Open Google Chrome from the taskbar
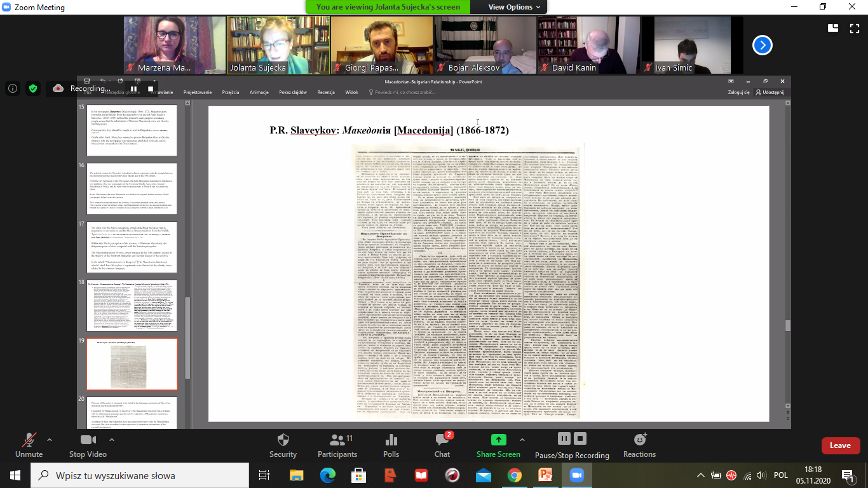Screen dimensions: 868x488 pos(515,475)
